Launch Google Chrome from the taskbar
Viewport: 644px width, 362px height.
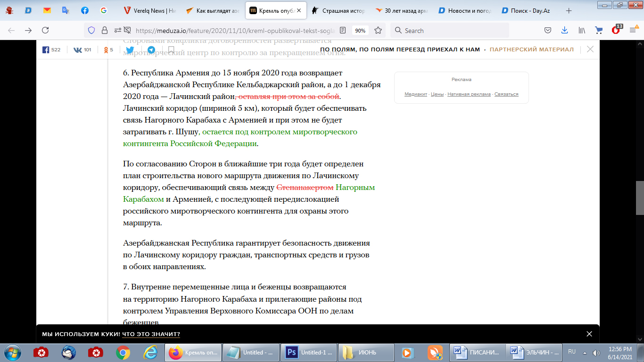(123, 352)
